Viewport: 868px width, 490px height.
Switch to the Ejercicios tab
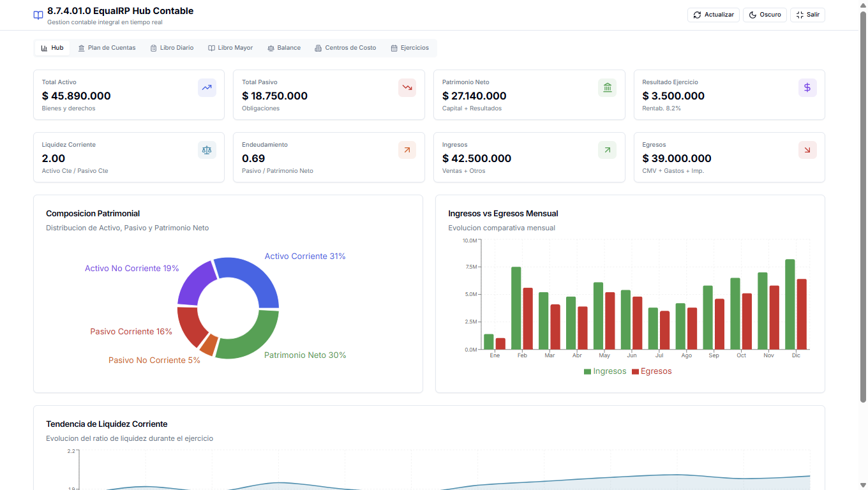(410, 48)
